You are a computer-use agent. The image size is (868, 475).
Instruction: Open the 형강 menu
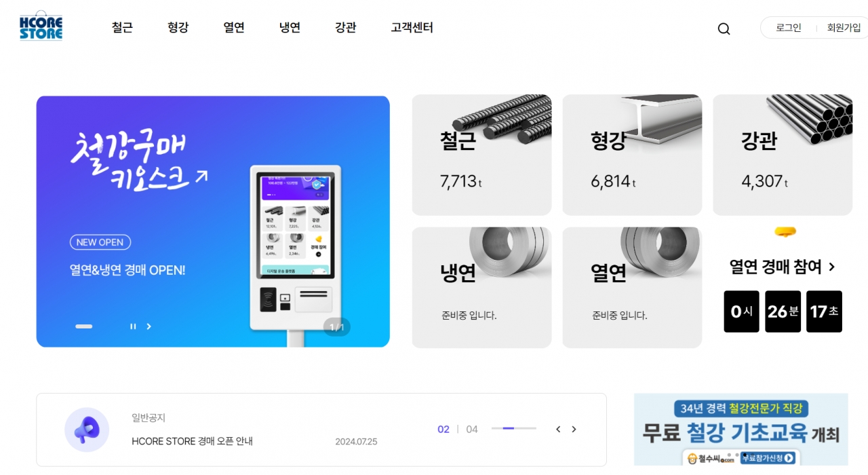click(178, 28)
